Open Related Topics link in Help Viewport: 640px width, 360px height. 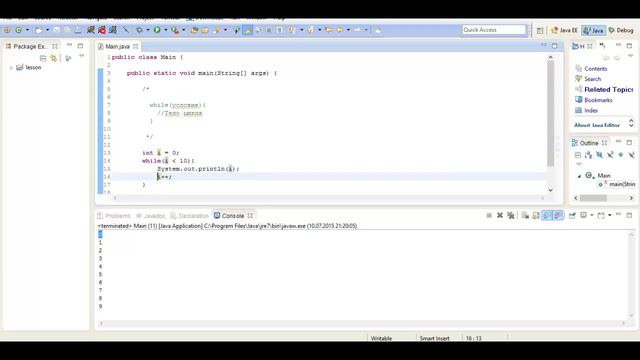click(609, 89)
